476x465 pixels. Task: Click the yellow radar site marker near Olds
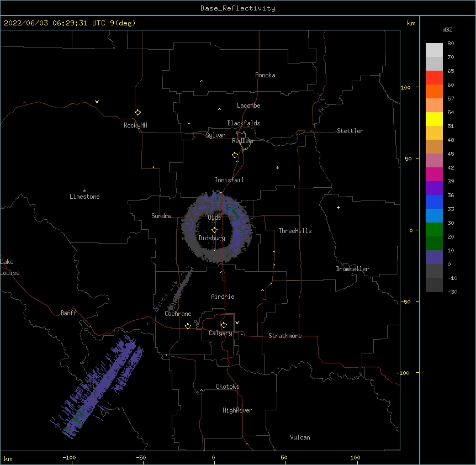[214, 230]
